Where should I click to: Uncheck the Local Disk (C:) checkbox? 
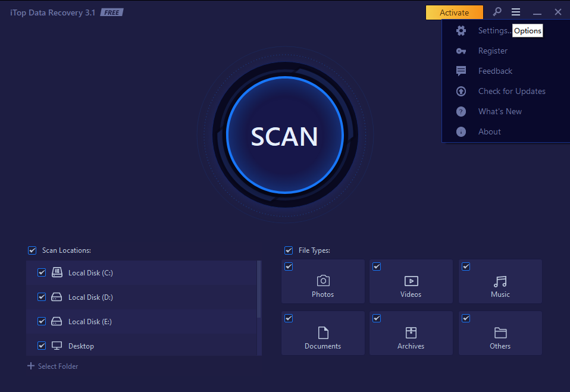tap(42, 272)
